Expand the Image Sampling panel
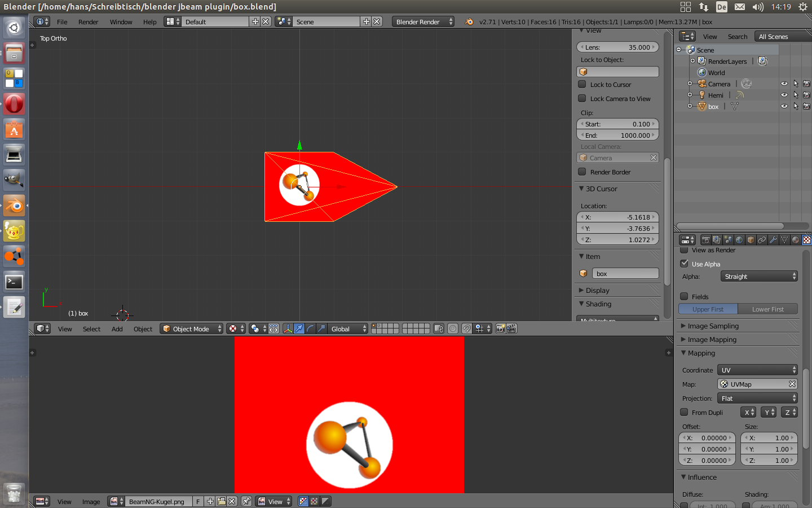 tap(713, 326)
